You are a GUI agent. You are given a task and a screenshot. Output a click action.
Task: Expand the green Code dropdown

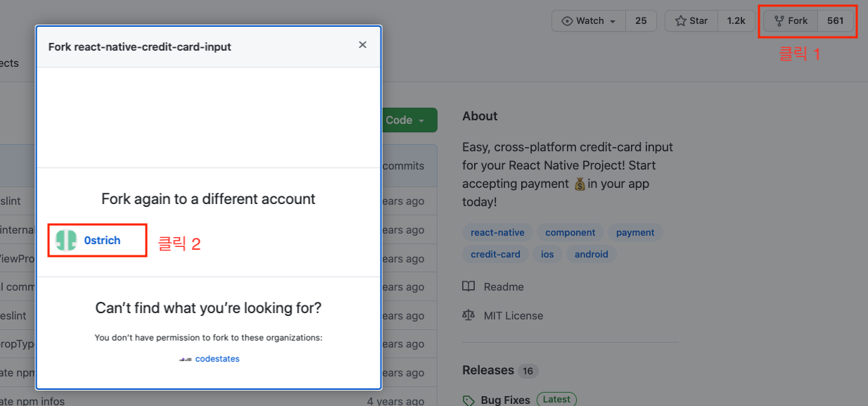coord(407,120)
